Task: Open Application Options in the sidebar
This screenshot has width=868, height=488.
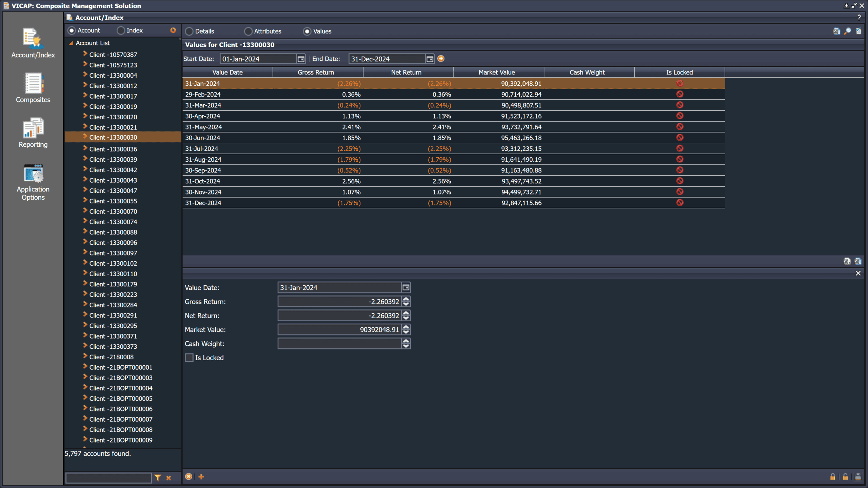Action: [33, 182]
